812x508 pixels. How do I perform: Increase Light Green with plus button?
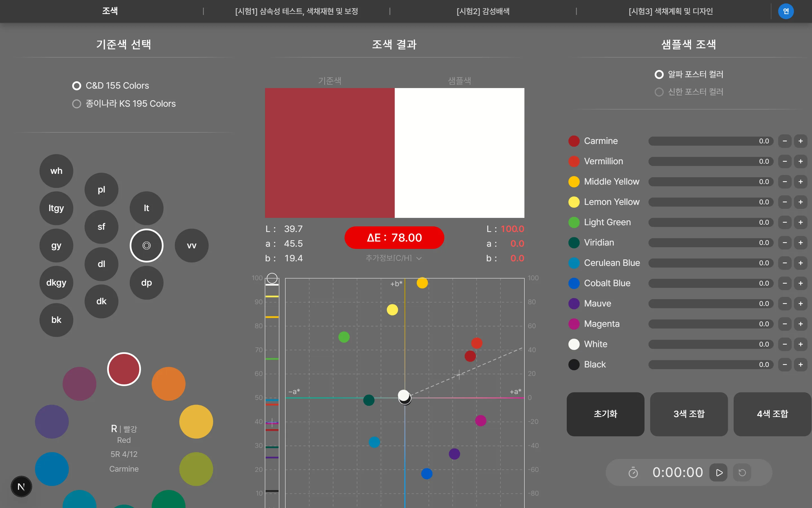(801, 222)
